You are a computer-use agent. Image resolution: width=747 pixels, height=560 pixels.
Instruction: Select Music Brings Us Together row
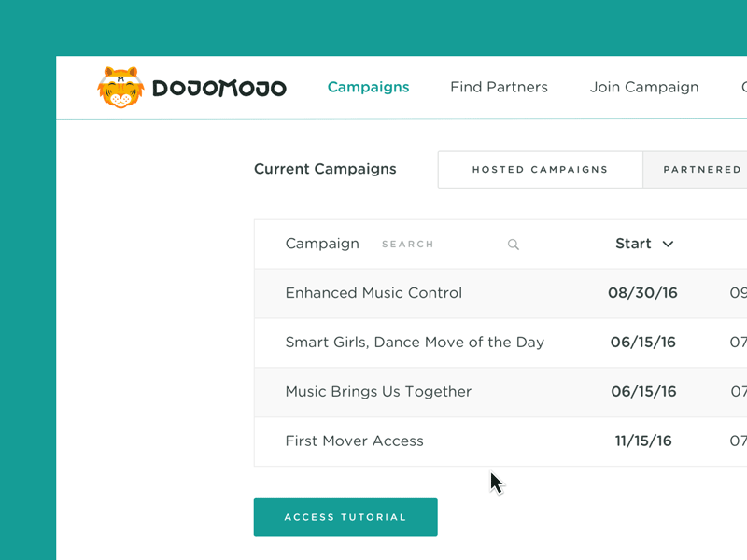tap(378, 392)
